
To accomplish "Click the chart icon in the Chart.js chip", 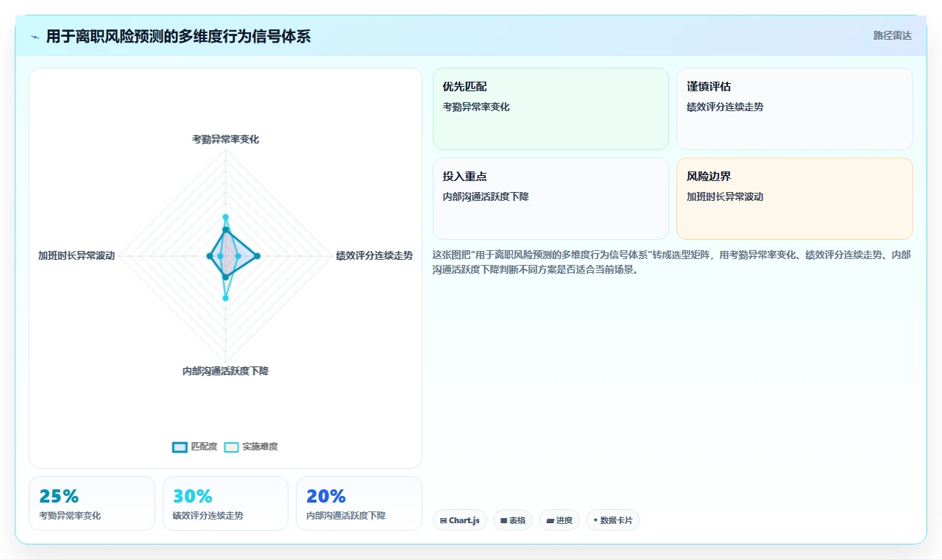I will 444,520.
